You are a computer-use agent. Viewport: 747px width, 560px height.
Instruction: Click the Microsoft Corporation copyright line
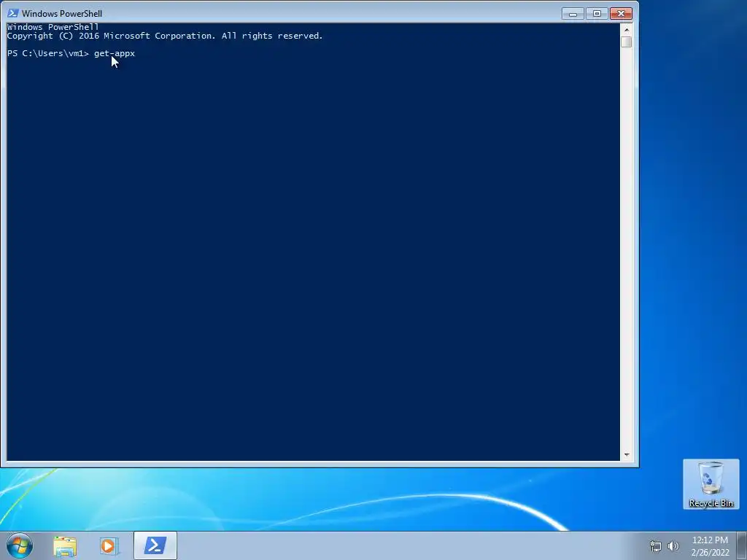point(165,36)
